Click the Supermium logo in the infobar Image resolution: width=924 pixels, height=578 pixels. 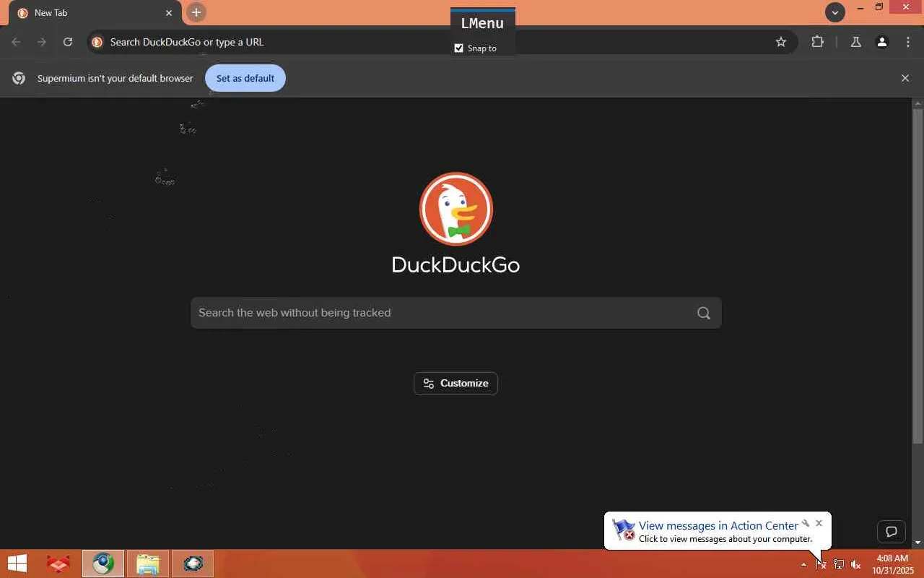click(x=19, y=78)
